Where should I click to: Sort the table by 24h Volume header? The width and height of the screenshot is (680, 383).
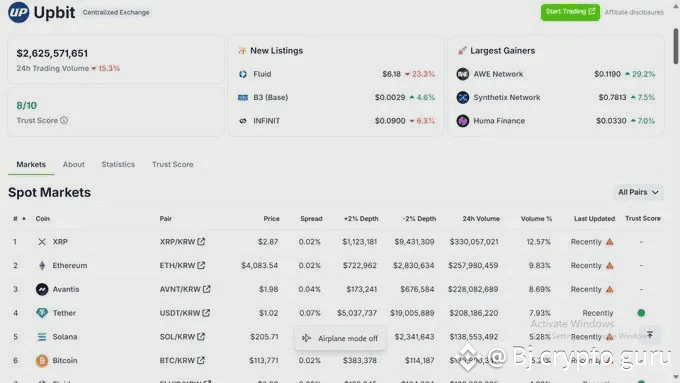click(481, 219)
